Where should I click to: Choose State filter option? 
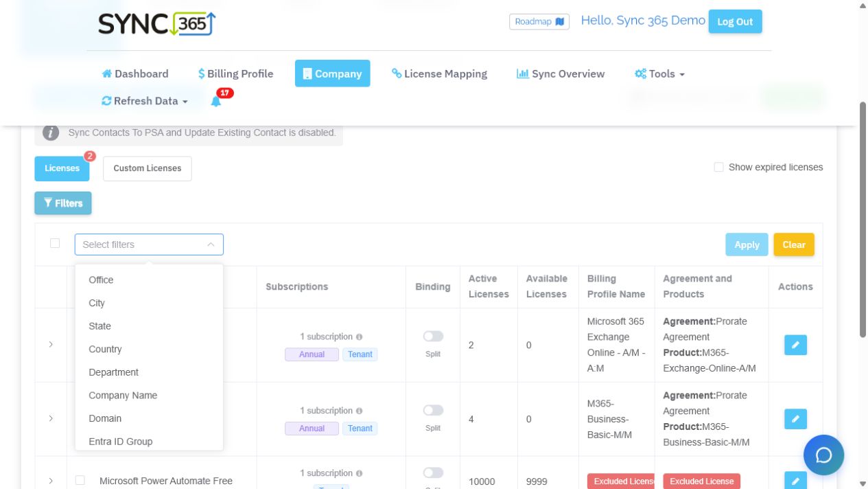[x=149, y=326]
